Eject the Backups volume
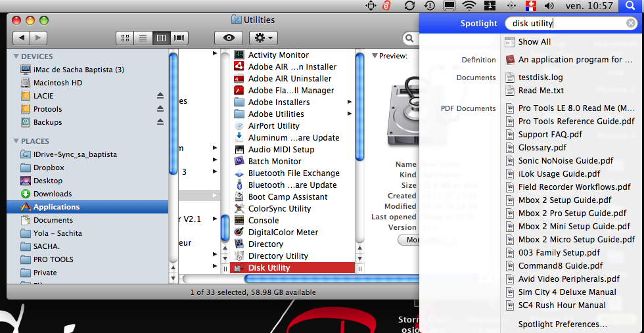Viewport: 644px width, 333px height. [160, 122]
